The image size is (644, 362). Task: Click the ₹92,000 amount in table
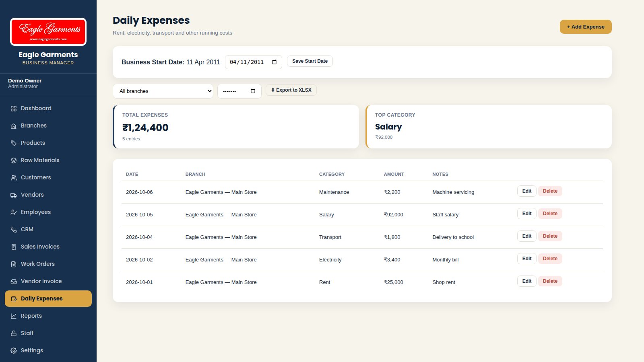[x=394, y=215]
